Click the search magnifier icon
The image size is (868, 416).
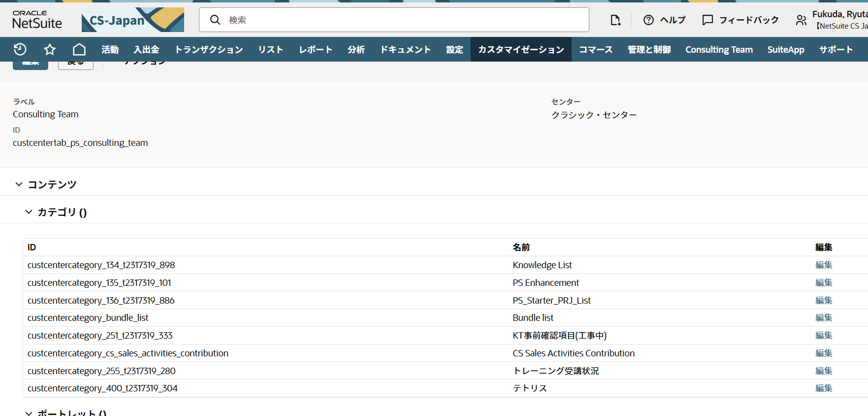click(215, 20)
